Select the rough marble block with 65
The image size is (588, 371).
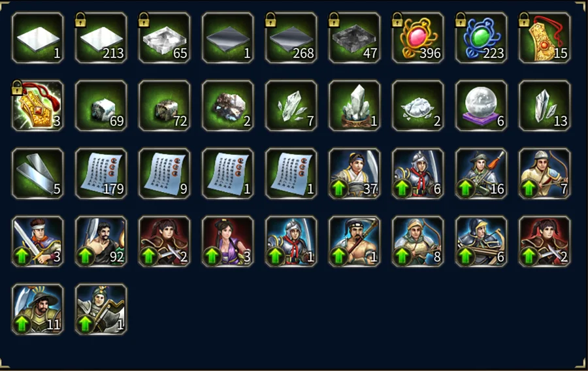[x=164, y=38]
